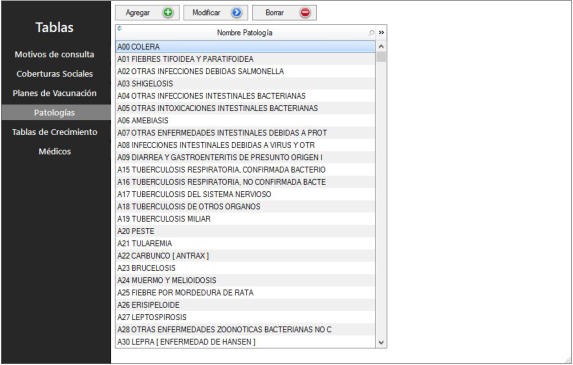
Task: Click the green plus Agregar icon
Action: click(168, 13)
